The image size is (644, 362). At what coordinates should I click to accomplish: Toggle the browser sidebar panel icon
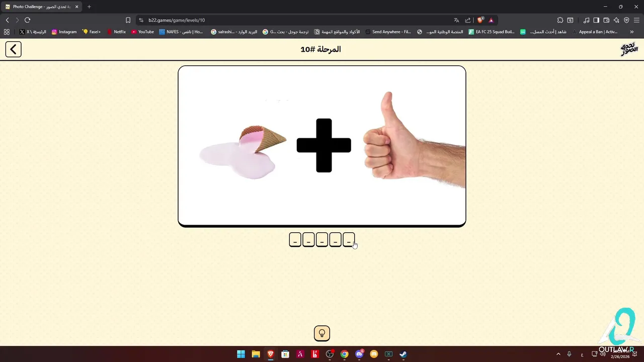pos(596,20)
